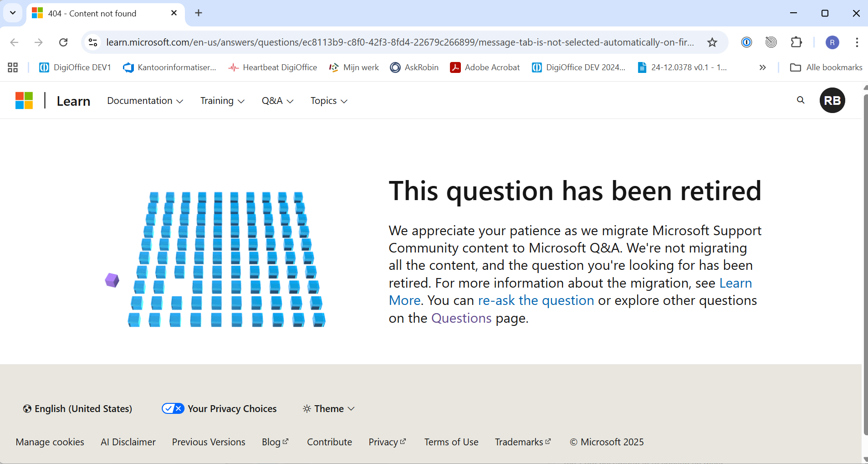View site information icon in address bar
The width and height of the screenshot is (868, 464).
(93, 42)
